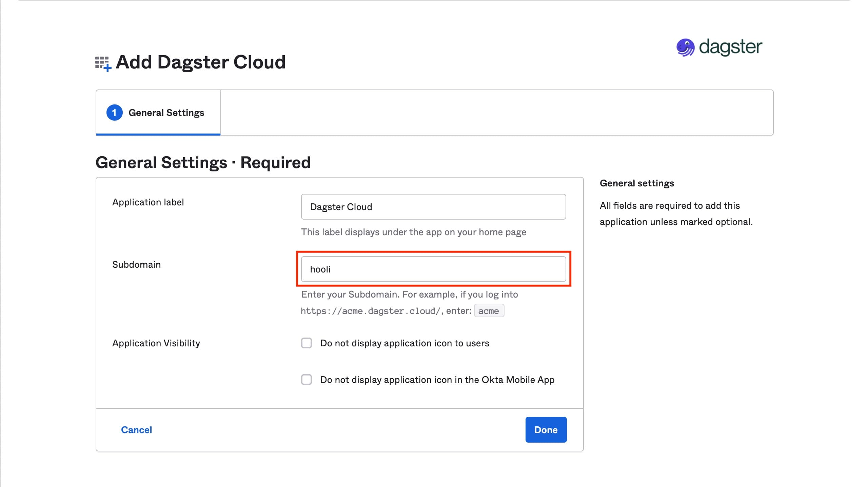868x487 pixels.
Task: Click the Cancel link
Action: (x=136, y=429)
